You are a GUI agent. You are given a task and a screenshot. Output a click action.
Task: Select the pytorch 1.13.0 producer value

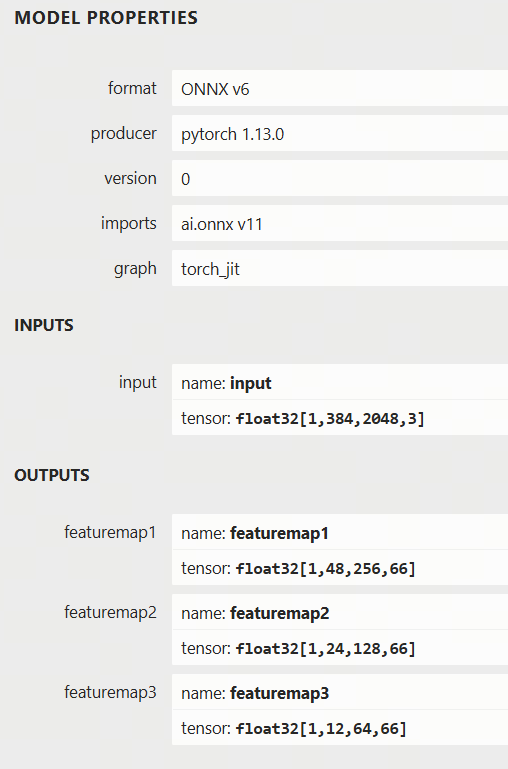(340, 133)
